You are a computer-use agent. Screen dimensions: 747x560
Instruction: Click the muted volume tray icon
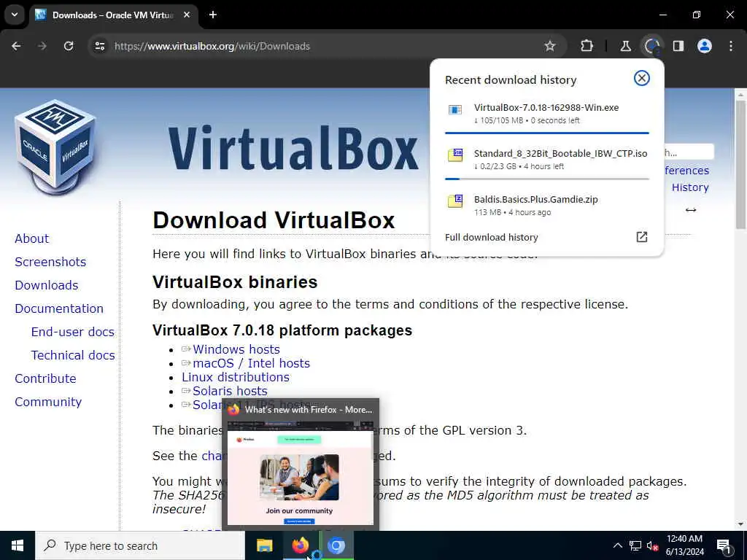[652, 546]
